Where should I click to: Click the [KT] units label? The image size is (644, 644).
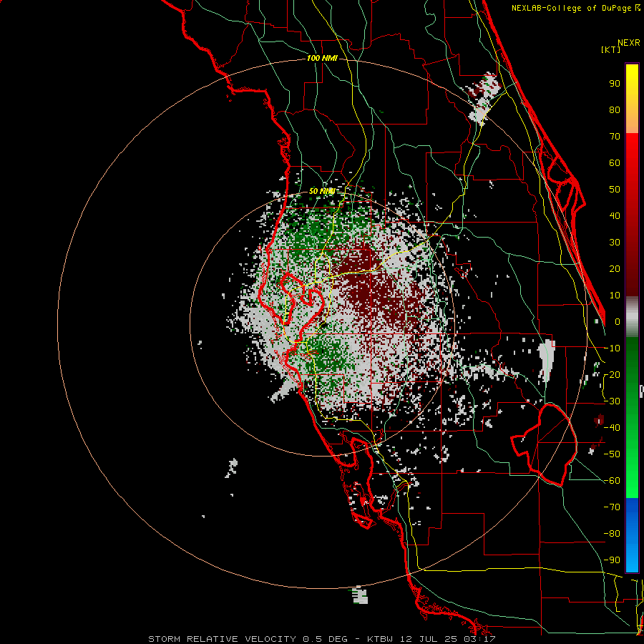coord(611,49)
